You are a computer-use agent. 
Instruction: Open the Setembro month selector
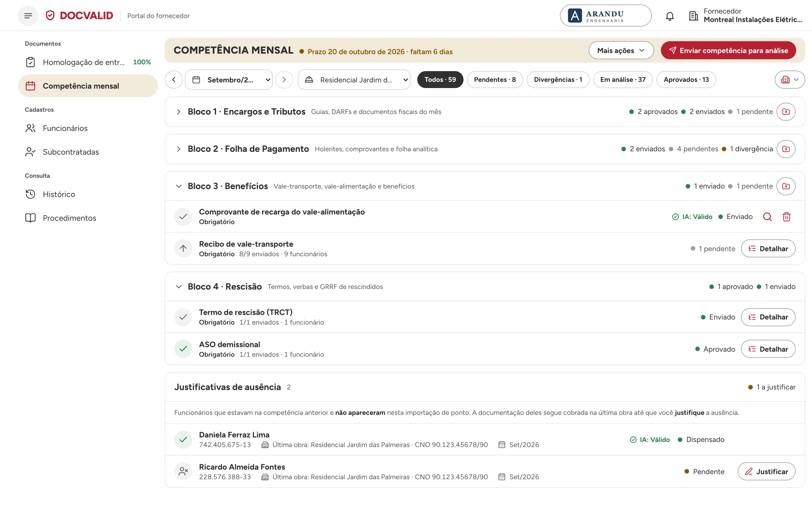pos(229,80)
